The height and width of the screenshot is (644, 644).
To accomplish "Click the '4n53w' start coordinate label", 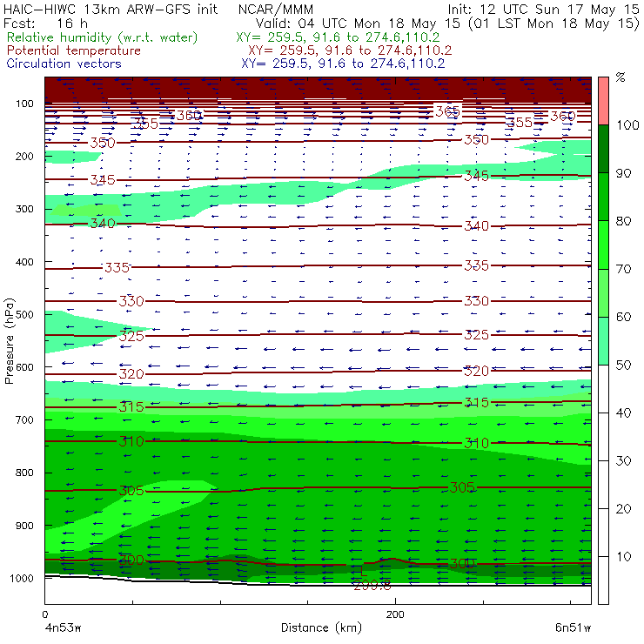I will [63, 628].
